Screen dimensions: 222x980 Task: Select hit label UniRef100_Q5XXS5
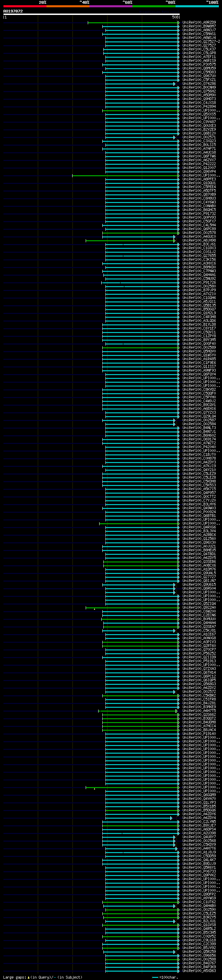pos(199,114)
